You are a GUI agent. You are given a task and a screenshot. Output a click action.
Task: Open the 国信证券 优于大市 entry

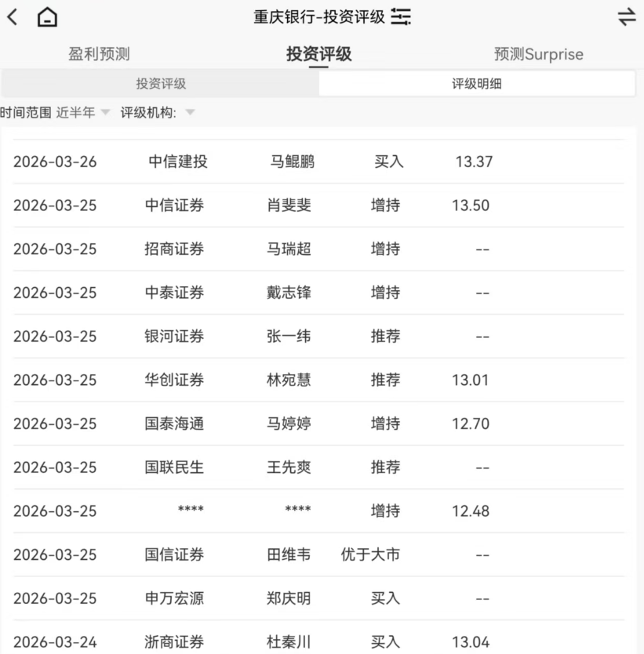pyautogui.click(x=322, y=554)
